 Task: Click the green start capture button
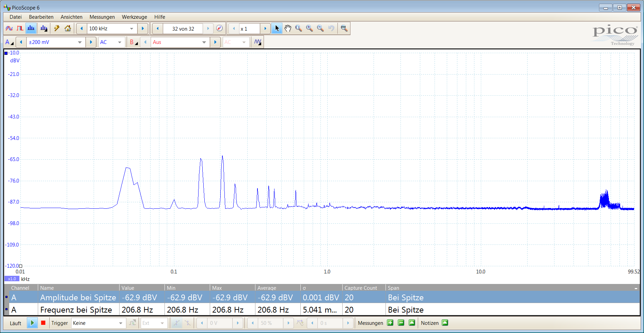pyautogui.click(x=32, y=323)
